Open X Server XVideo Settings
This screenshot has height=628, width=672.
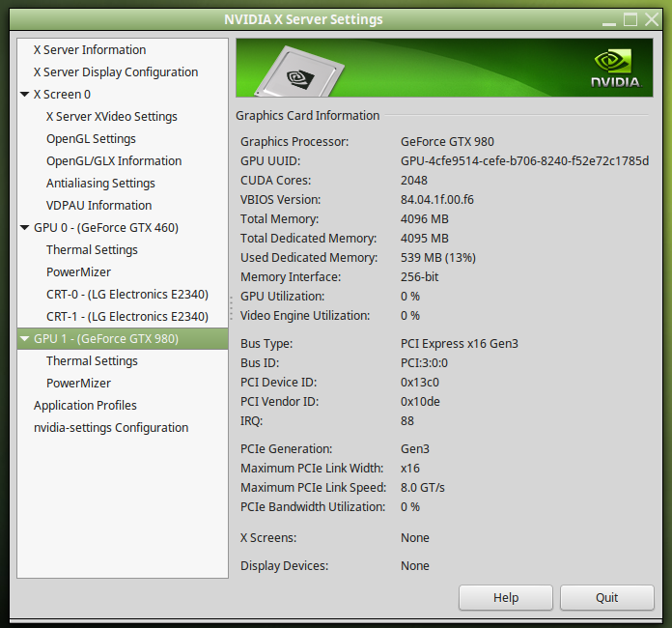(x=111, y=117)
